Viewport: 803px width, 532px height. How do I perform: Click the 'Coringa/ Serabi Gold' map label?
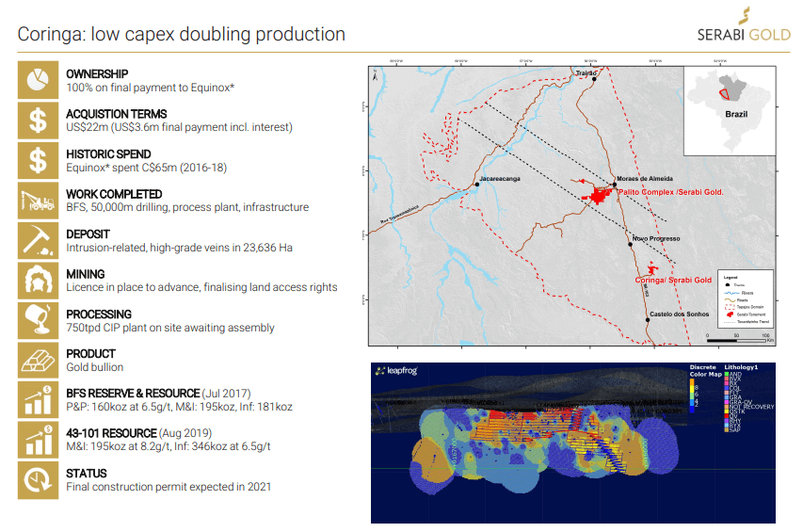[x=673, y=280]
